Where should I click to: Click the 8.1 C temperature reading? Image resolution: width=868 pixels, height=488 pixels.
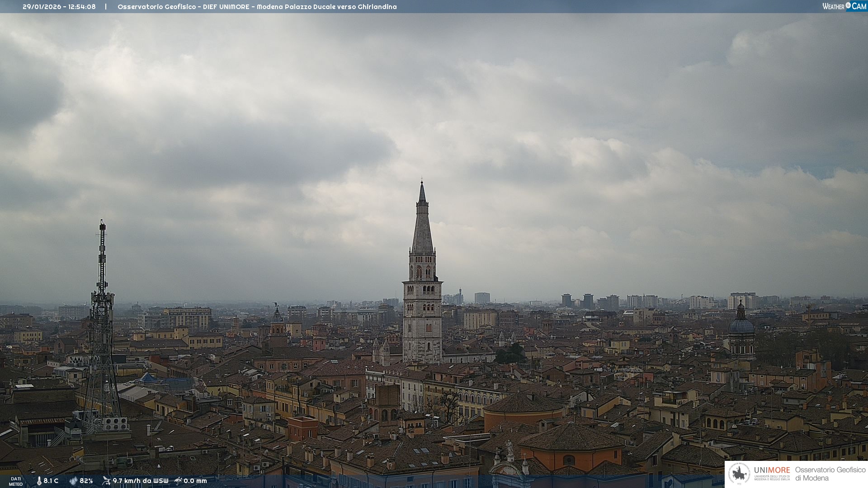(51, 481)
